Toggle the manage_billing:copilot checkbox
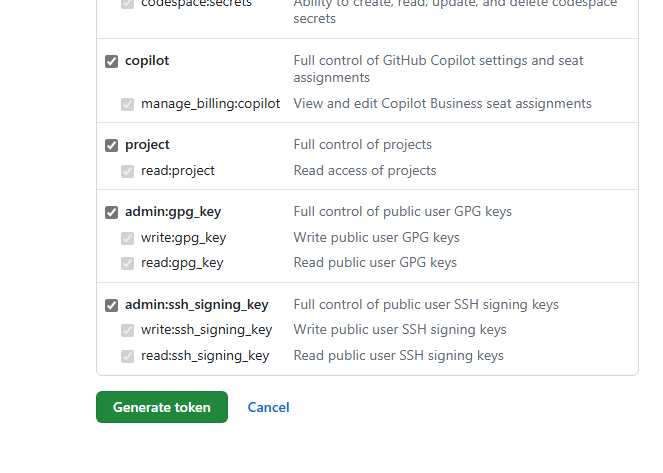The height and width of the screenshot is (473, 663). coord(127,104)
